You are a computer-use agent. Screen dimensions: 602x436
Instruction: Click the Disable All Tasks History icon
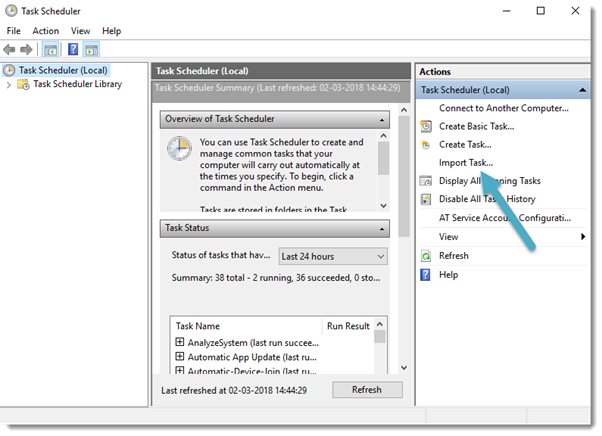[x=426, y=199]
